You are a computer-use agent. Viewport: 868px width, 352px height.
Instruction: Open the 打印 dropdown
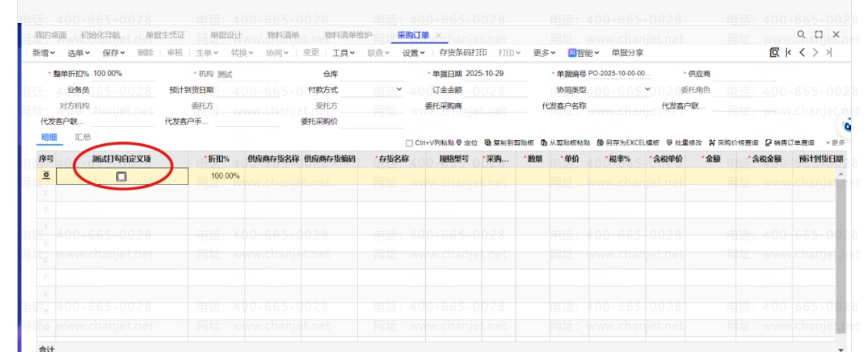click(510, 53)
